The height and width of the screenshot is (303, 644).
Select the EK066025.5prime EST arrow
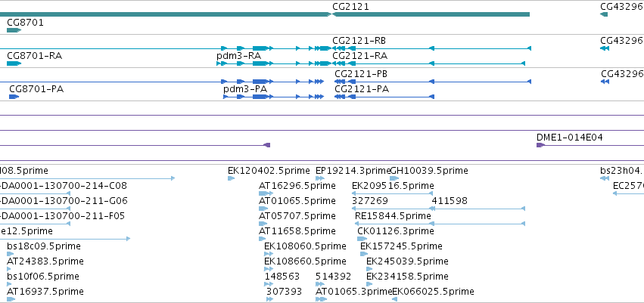tap(395, 299)
